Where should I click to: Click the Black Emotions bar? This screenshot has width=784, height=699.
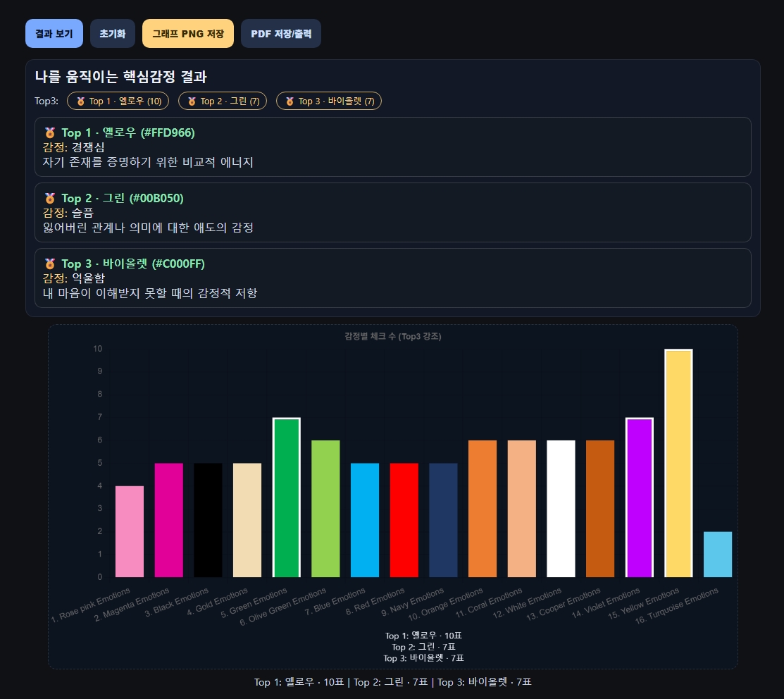[208, 520]
